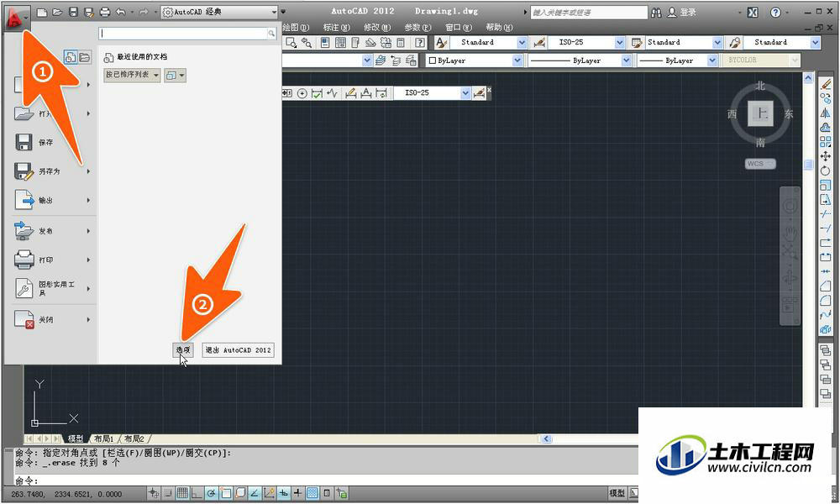Open the text style Standard dropdown
Viewport: 840px width, 504px height.
pos(522,42)
